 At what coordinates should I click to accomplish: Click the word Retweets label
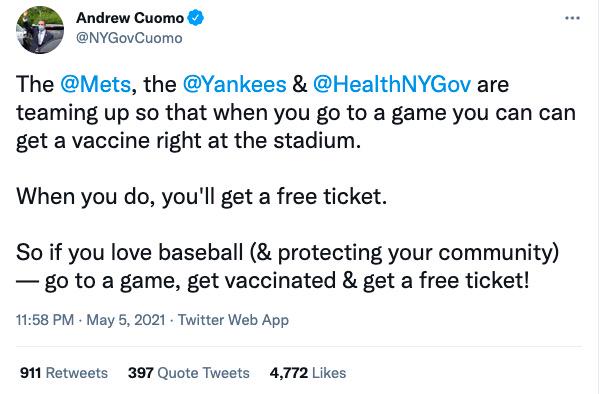(x=77, y=373)
